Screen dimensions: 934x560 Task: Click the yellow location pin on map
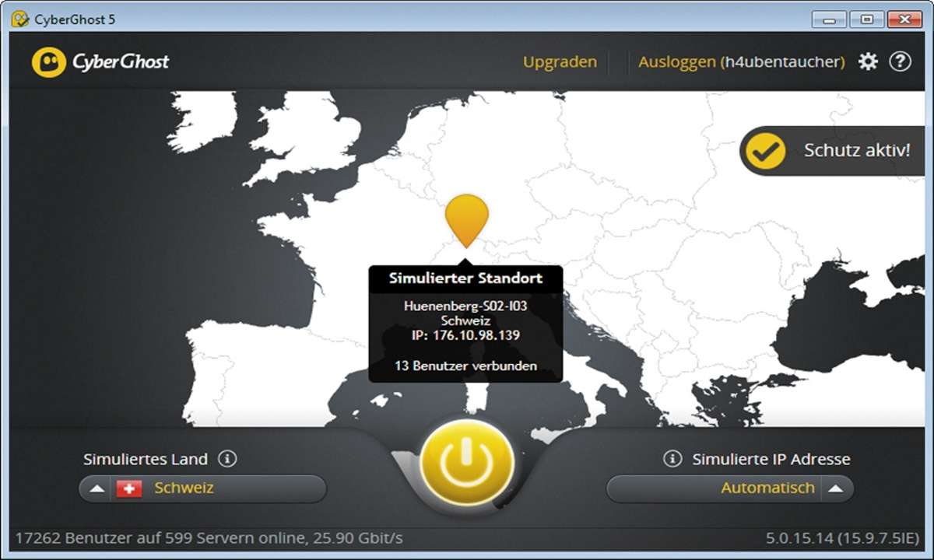point(466,221)
